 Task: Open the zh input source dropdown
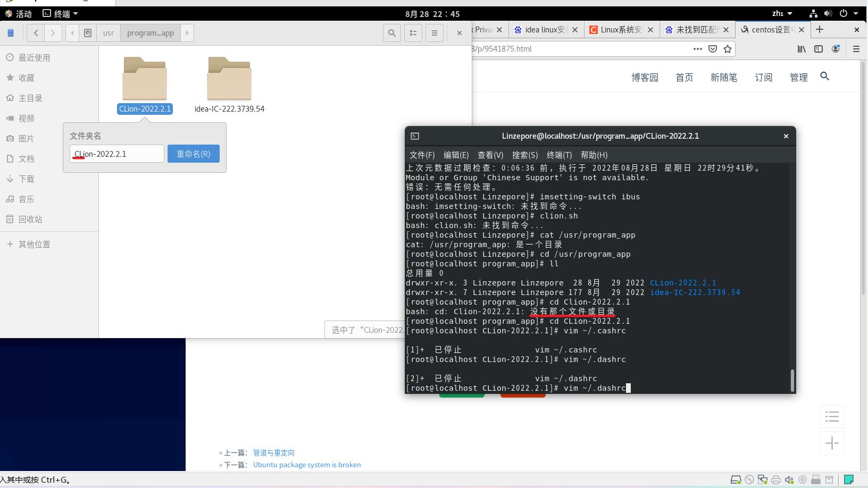(x=782, y=13)
